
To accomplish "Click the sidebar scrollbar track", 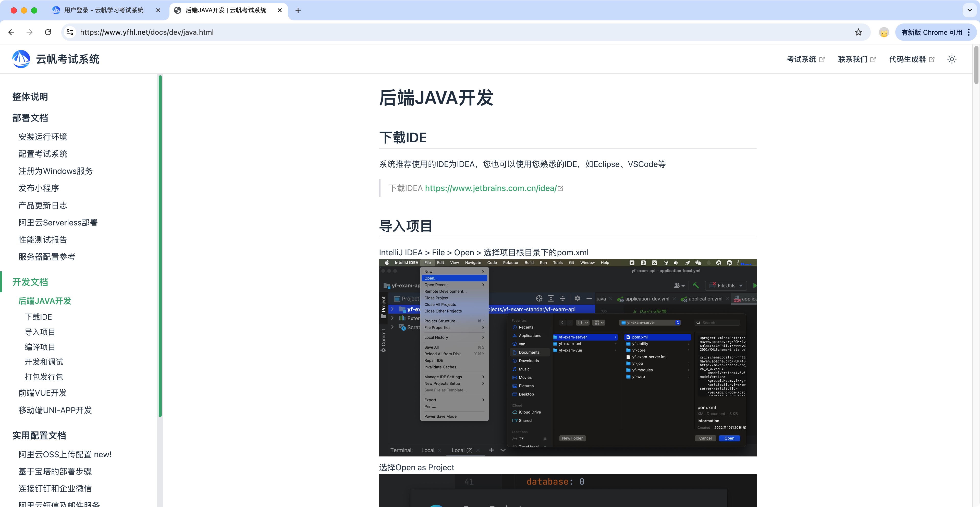I will (x=160, y=457).
